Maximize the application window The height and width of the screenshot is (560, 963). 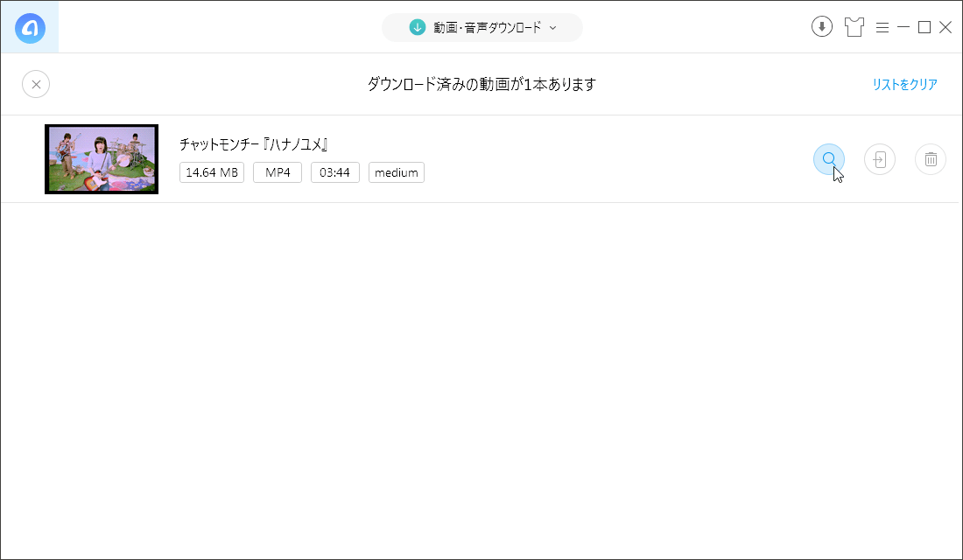(924, 28)
